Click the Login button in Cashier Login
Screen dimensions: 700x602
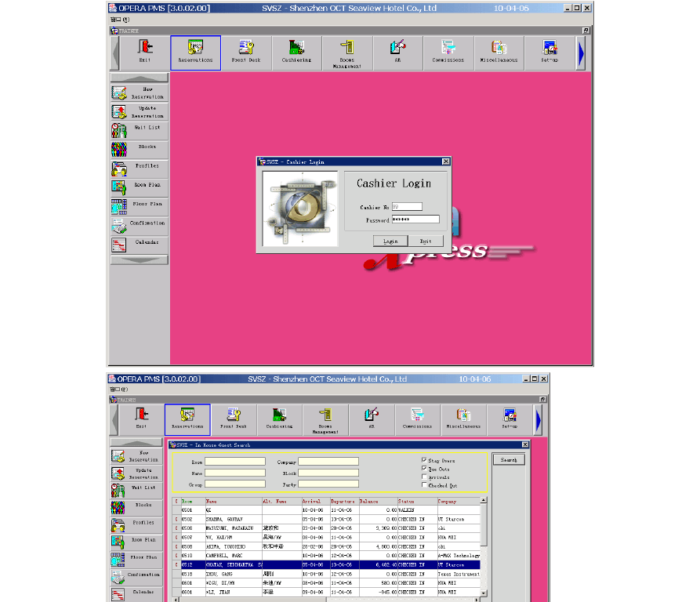tap(390, 241)
